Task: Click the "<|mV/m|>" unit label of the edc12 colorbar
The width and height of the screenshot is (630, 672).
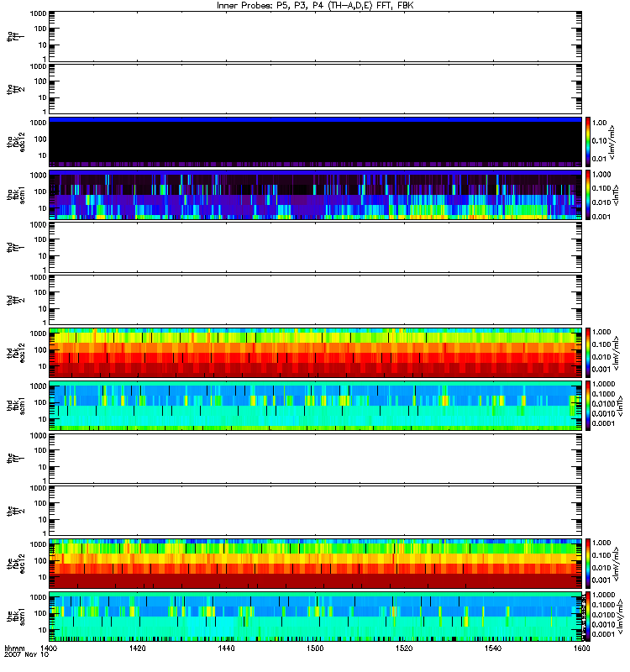Action: (617, 564)
